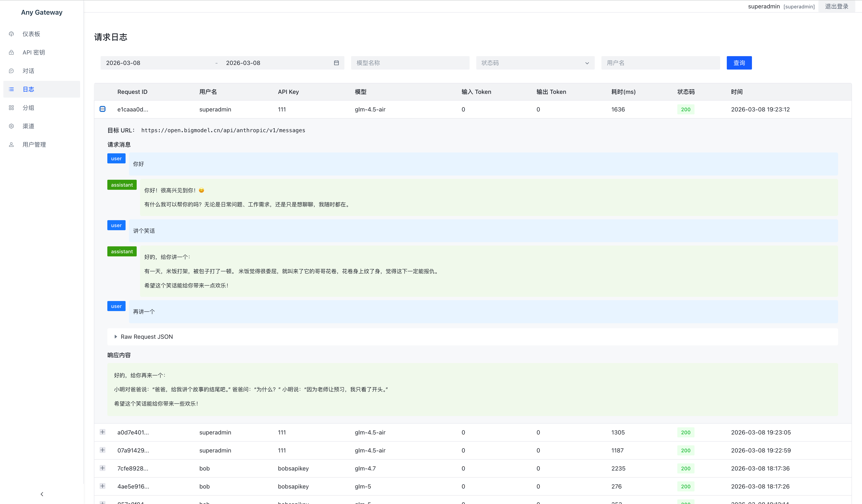Open the 状态码 dropdown filter
The image size is (862, 504).
click(x=535, y=63)
